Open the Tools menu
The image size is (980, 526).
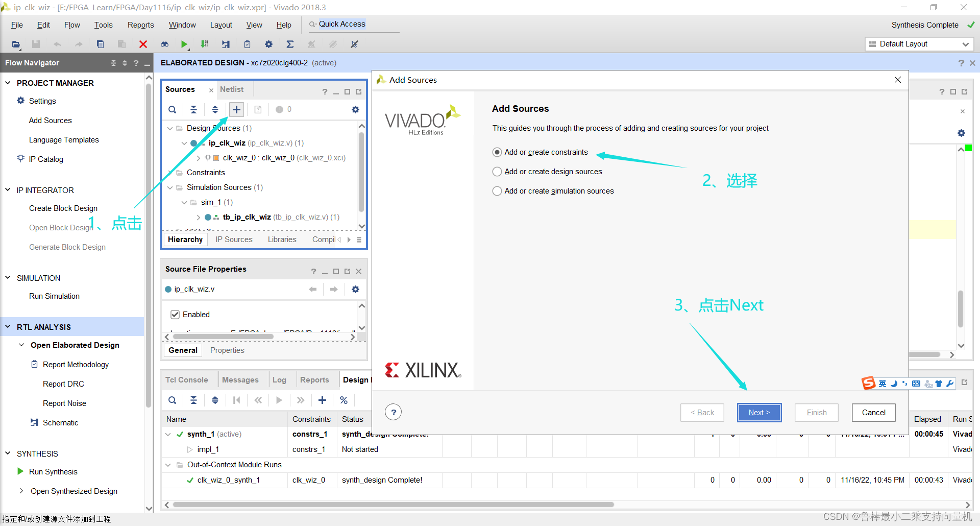pyautogui.click(x=103, y=25)
